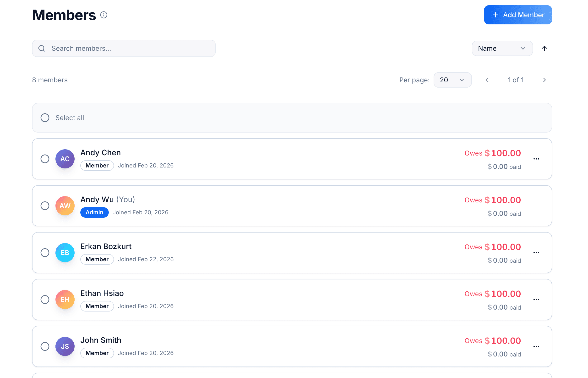Screen dimensions: 588x378
Task: Click John Smith's JS avatar
Action: pyautogui.click(x=65, y=346)
